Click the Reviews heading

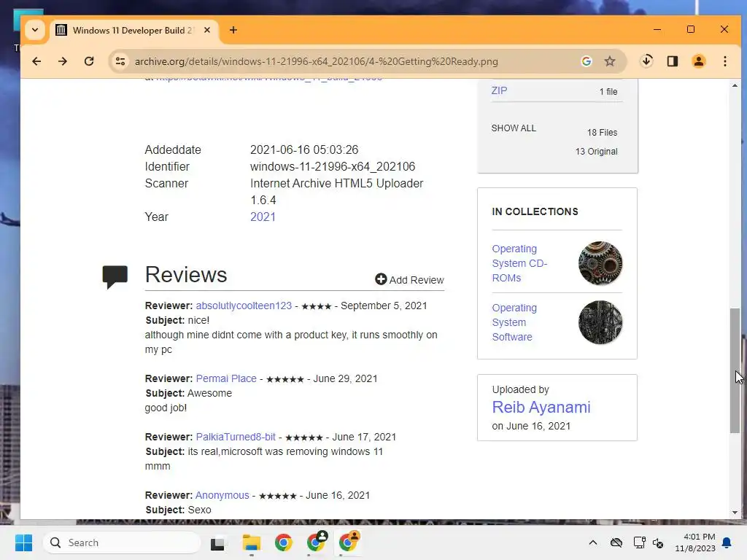pos(186,275)
